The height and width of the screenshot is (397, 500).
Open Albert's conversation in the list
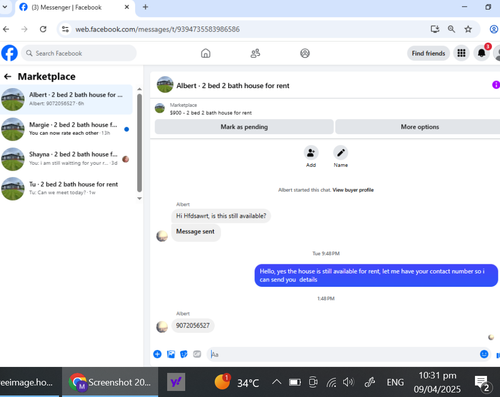click(x=66, y=99)
